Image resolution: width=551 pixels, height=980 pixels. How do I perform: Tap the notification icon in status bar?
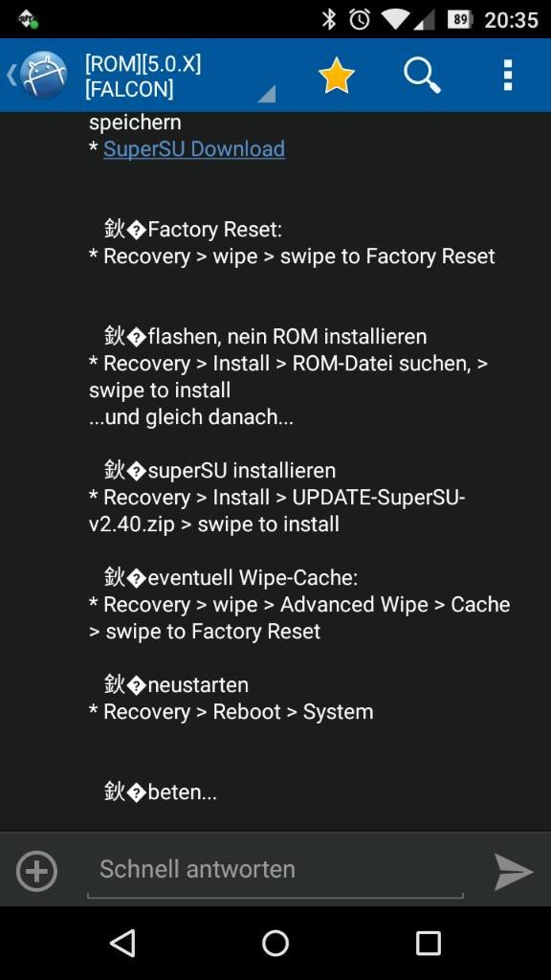click(x=28, y=20)
